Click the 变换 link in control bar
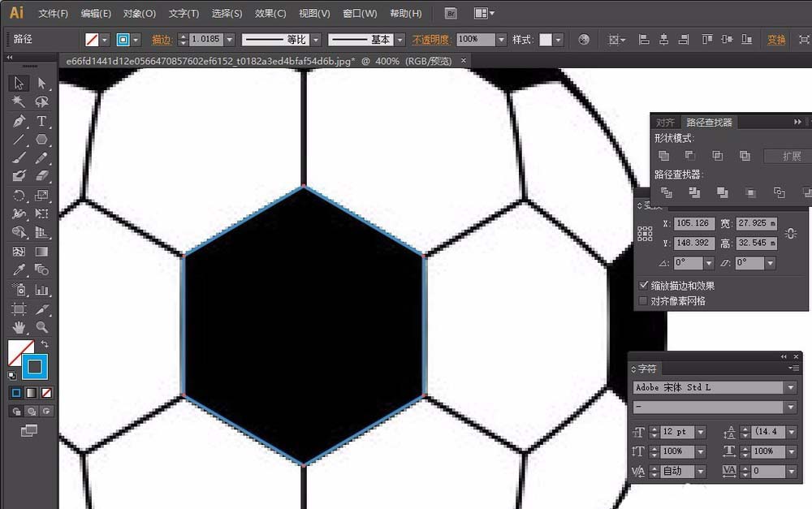 pos(776,40)
